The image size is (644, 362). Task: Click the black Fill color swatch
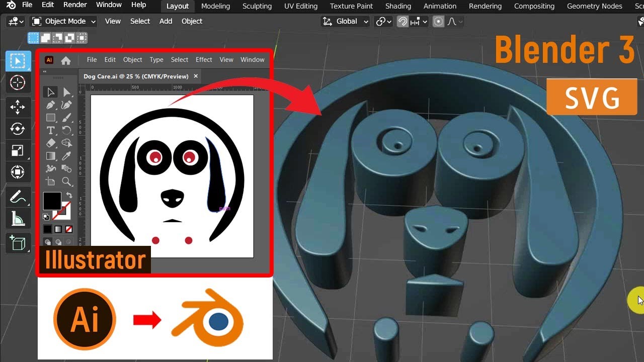(52, 201)
